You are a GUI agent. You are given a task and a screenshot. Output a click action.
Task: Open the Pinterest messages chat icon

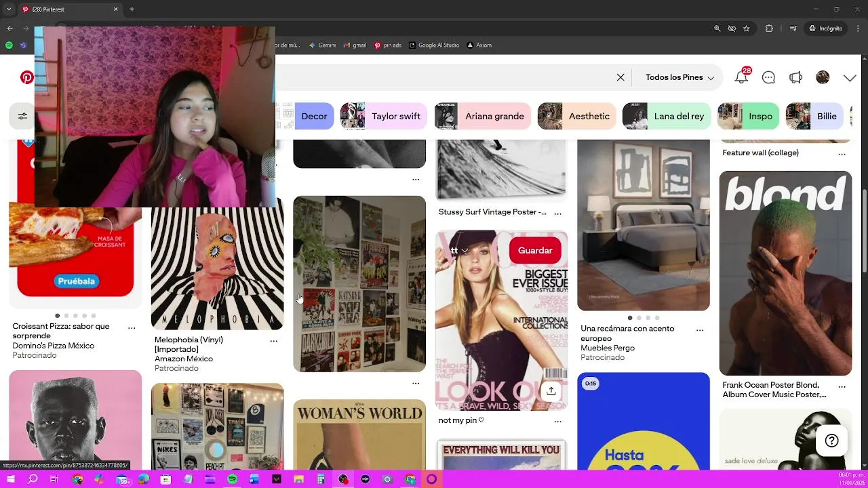pyautogui.click(x=768, y=77)
